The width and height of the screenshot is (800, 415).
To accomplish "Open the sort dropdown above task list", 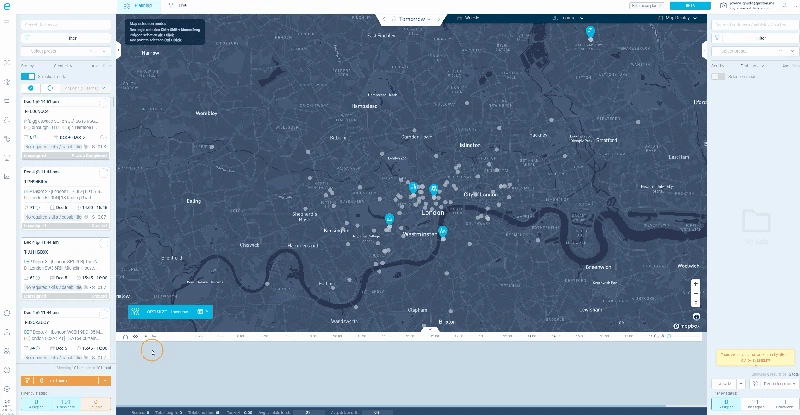I will 85,88.
